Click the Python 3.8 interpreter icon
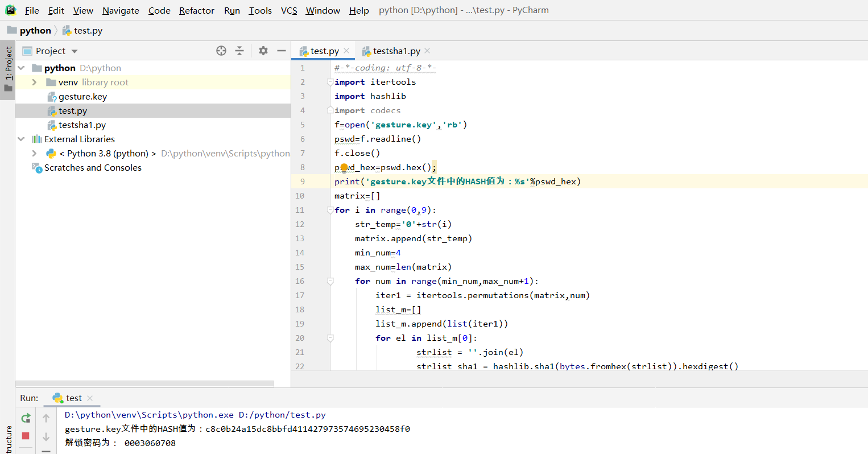This screenshot has height=454, width=868. (51, 153)
